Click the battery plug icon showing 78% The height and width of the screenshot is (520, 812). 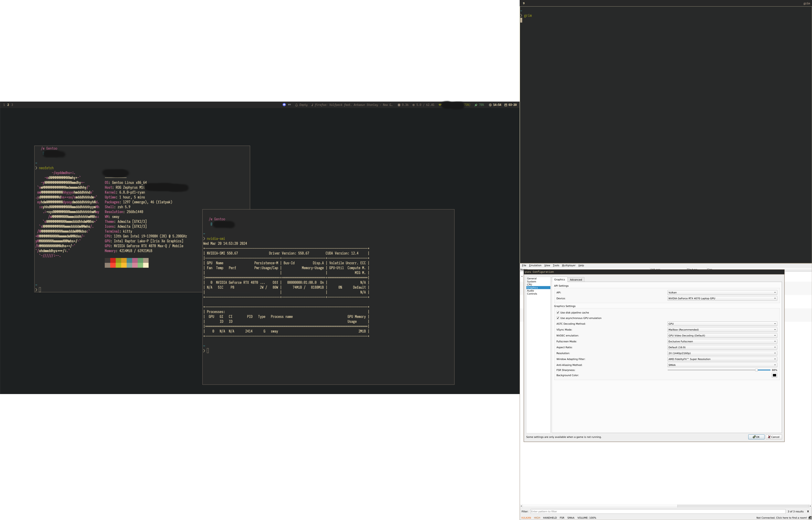476,105
